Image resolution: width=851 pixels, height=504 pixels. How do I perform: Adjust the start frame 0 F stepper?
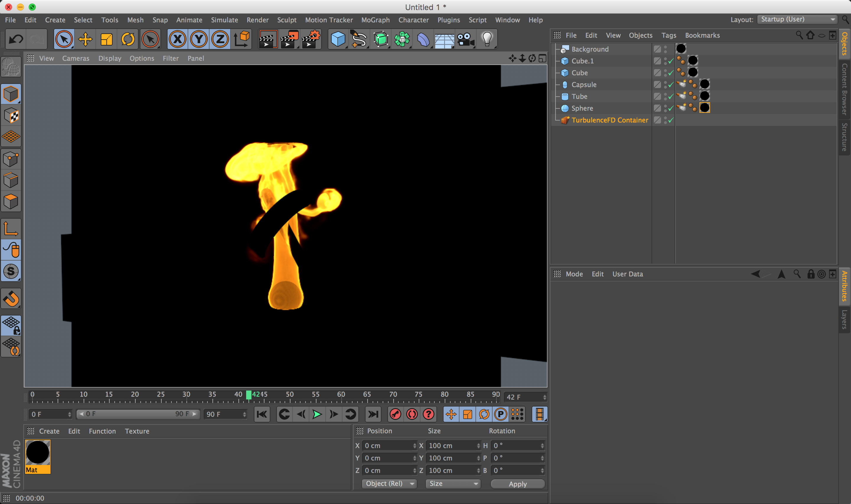point(69,414)
